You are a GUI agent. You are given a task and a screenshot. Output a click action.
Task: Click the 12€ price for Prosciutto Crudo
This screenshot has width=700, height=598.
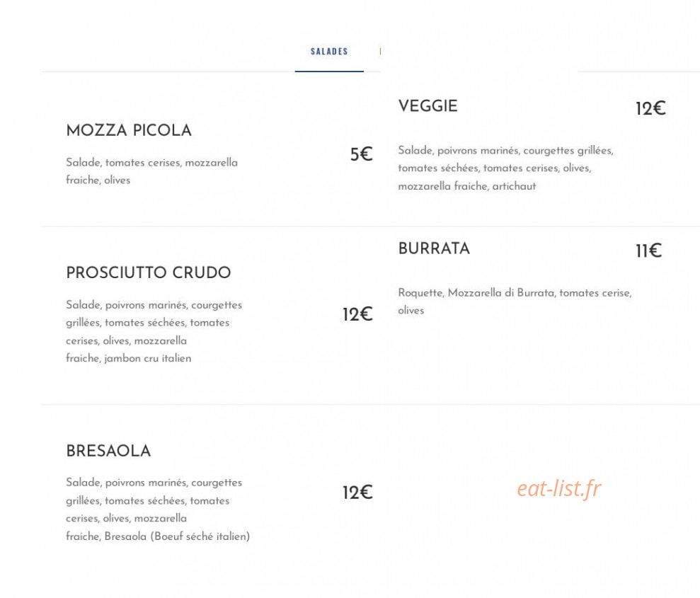click(357, 314)
